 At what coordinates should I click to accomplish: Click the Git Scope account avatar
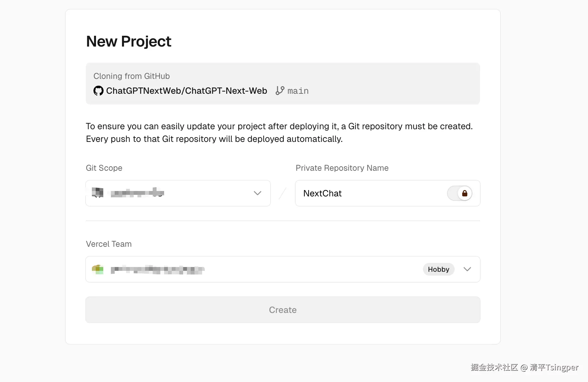coord(98,192)
